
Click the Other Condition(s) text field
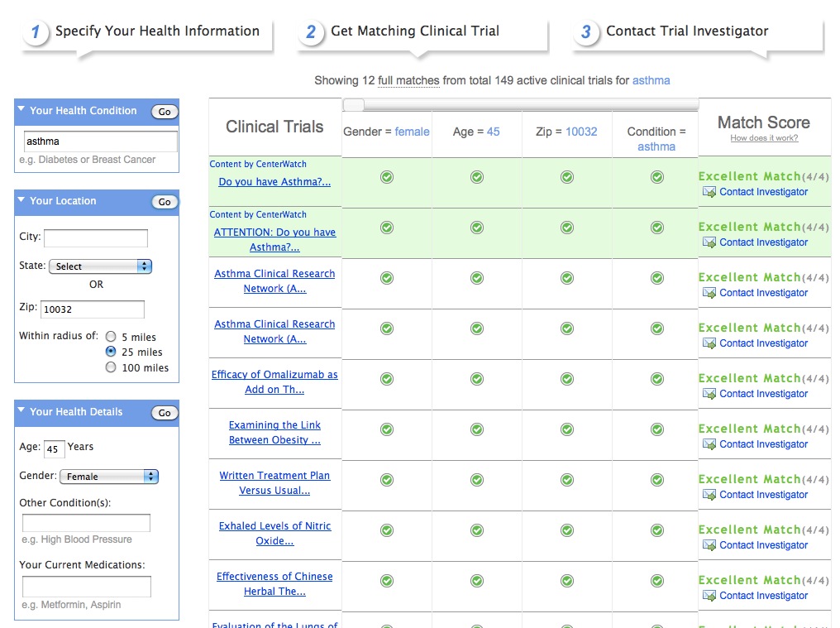(x=86, y=523)
